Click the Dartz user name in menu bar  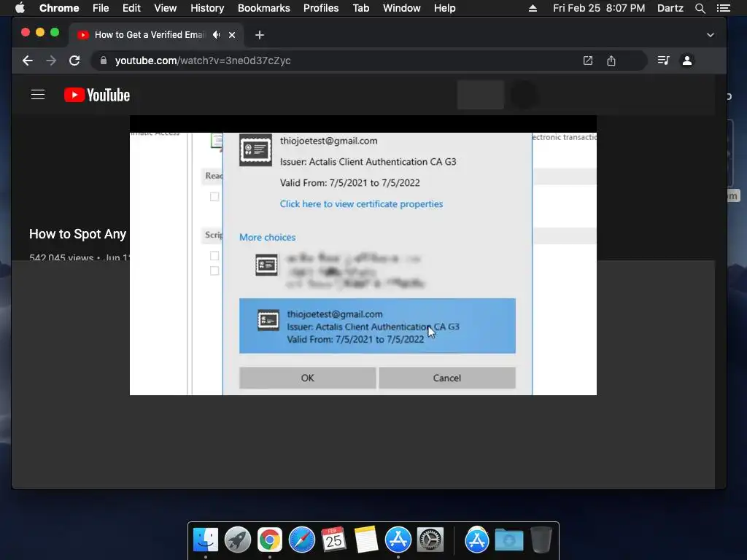click(670, 8)
